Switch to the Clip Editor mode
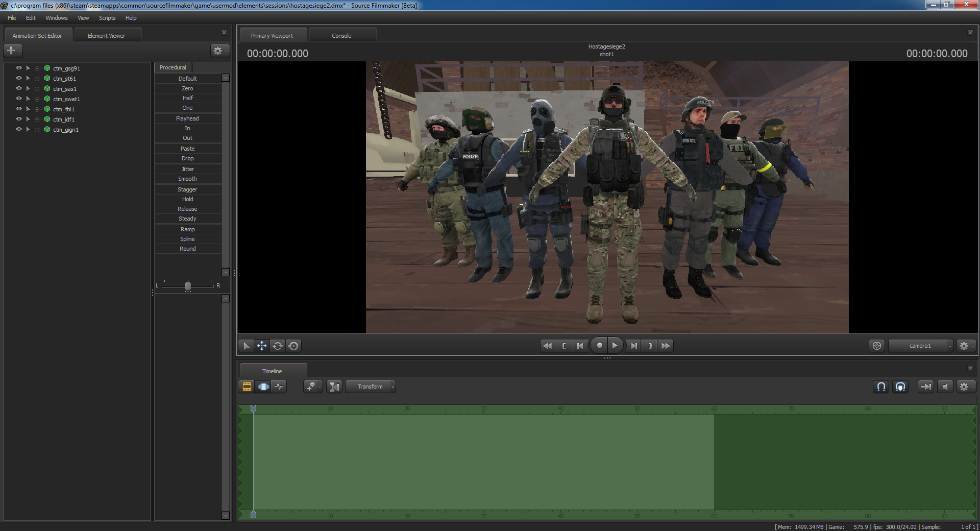 coord(247,387)
